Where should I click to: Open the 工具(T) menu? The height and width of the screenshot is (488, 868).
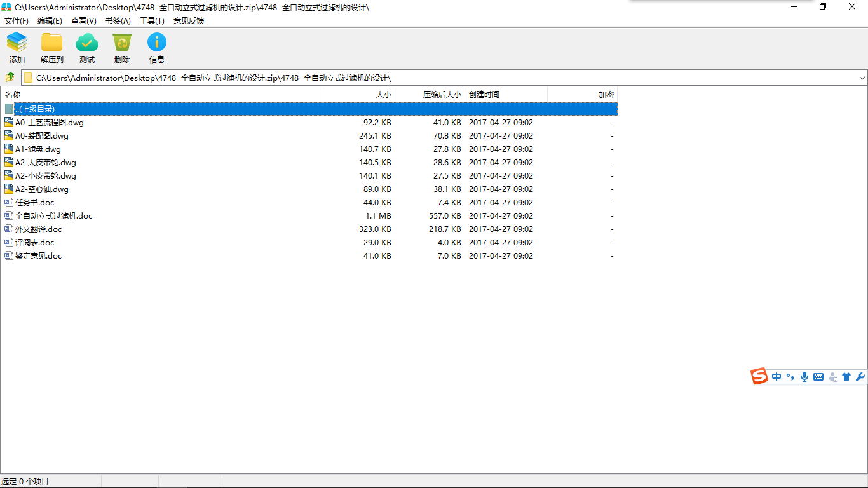tap(152, 21)
